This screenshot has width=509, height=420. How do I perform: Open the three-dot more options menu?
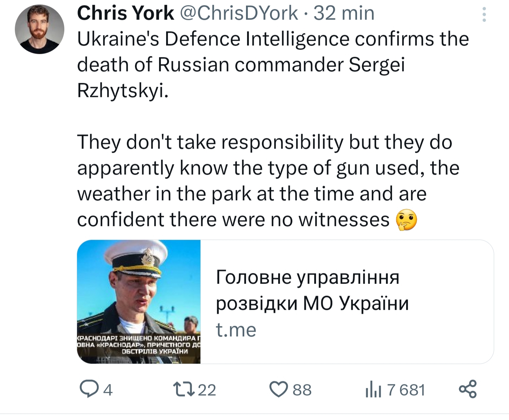(484, 14)
